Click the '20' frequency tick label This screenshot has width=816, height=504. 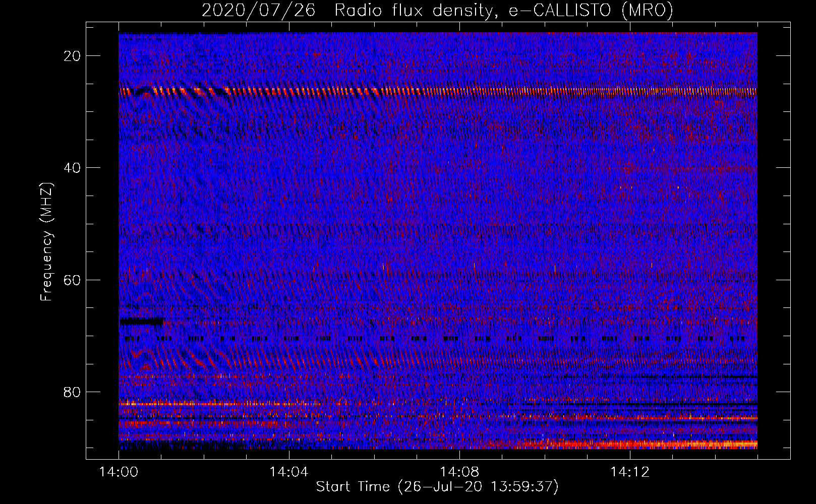pos(73,56)
